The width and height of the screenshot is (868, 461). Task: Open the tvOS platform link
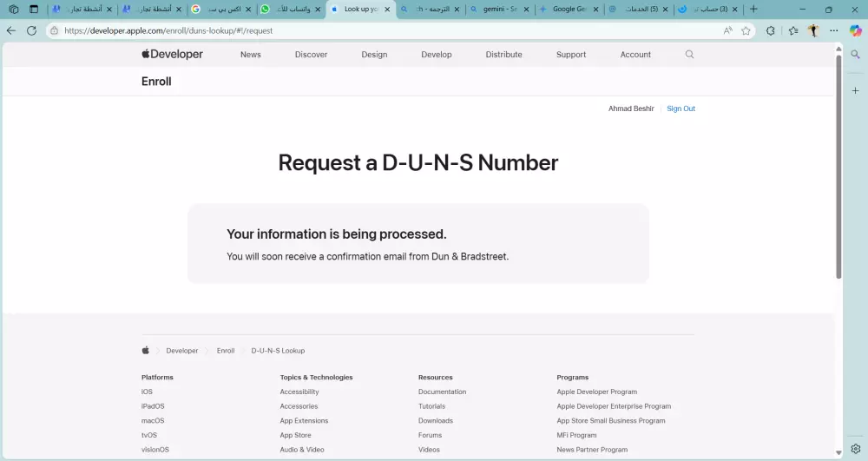tap(149, 434)
